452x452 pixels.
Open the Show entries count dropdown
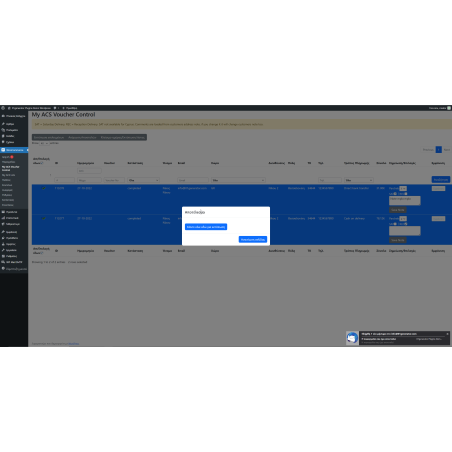point(44,143)
